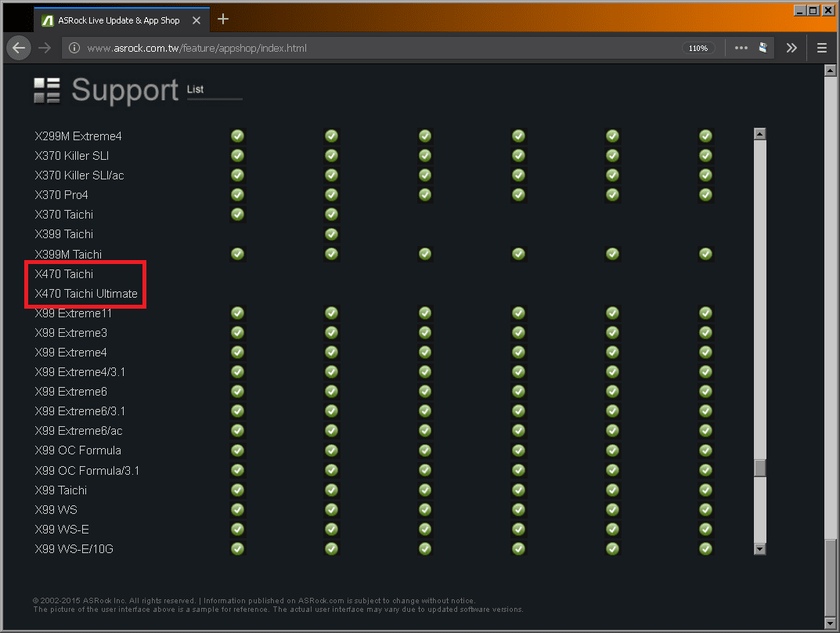Open a new tab with plus button

[223, 20]
